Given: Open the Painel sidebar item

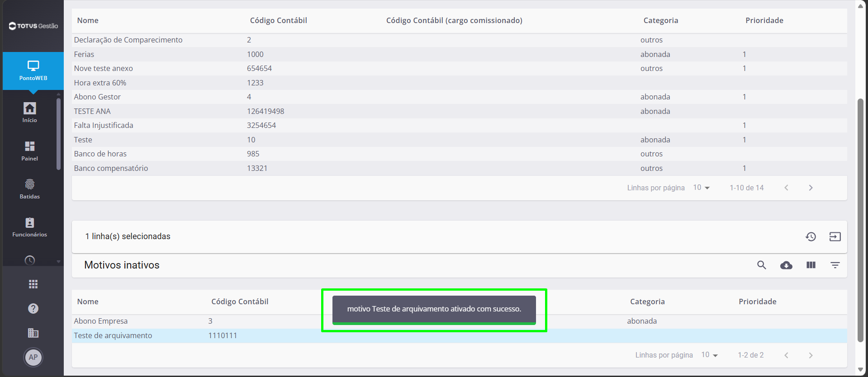Looking at the screenshot, I should pyautogui.click(x=30, y=151).
